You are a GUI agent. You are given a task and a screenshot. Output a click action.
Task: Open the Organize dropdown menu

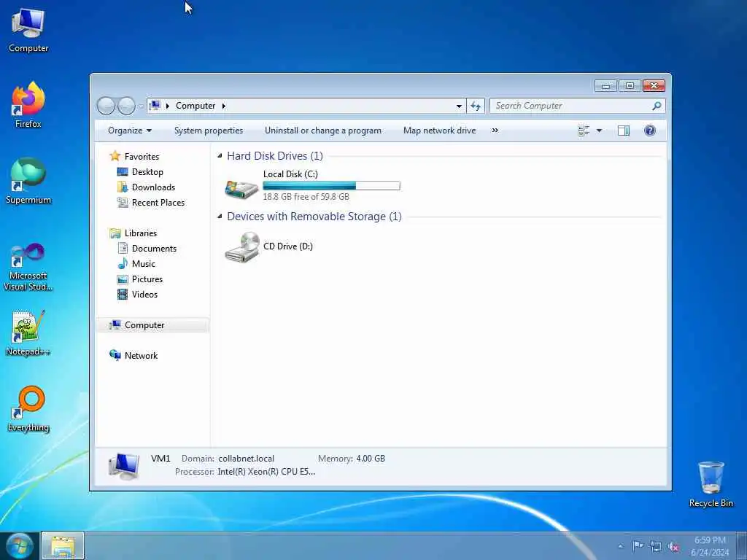(130, 131)
